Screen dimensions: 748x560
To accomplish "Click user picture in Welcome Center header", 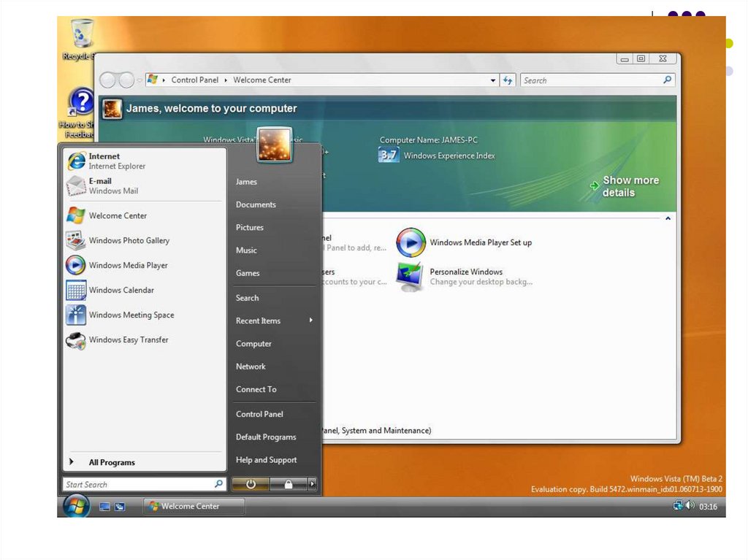I will click(x=112, y=109).
